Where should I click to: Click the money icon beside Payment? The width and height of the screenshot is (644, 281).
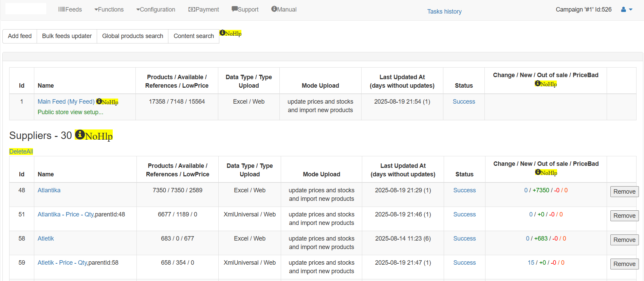(192, 10)
